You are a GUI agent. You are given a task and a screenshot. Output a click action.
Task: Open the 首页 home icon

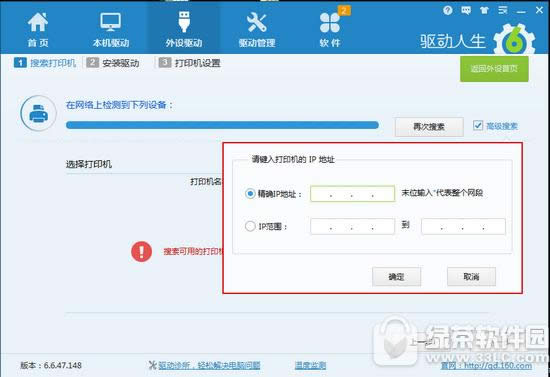pos(38,22)
